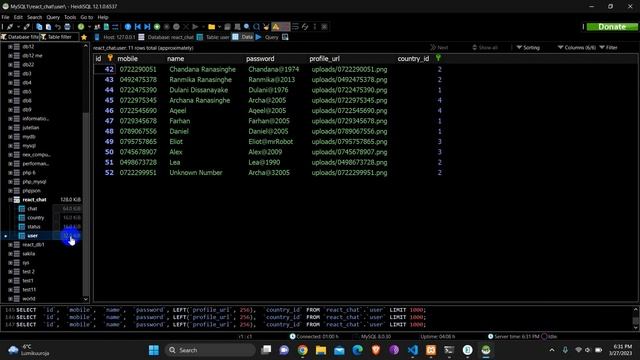Screen dimensions: 640x360
Task: Open the File menu
Action: tap(5, 17)
